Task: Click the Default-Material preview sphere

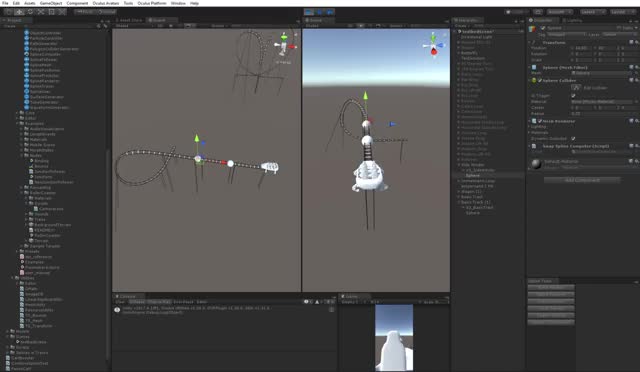Action: click(536, 163)
